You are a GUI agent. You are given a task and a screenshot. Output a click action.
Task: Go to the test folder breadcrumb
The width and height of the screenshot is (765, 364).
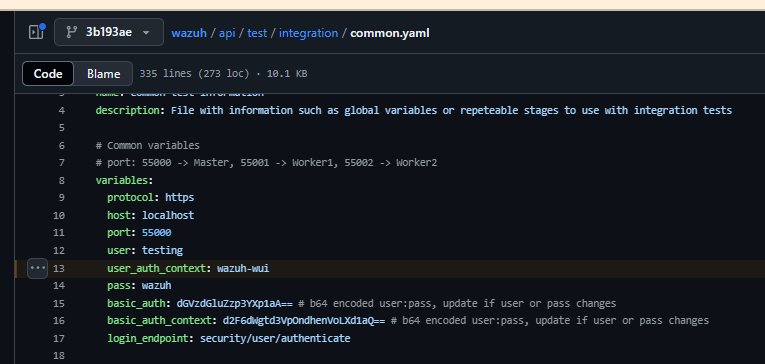click(x=257, y=33)
